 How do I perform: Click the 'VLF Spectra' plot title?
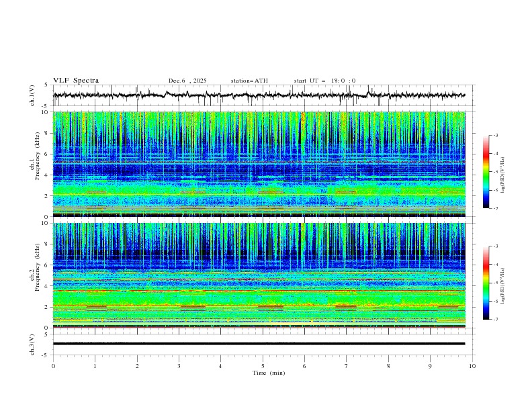tap(76, 81)
